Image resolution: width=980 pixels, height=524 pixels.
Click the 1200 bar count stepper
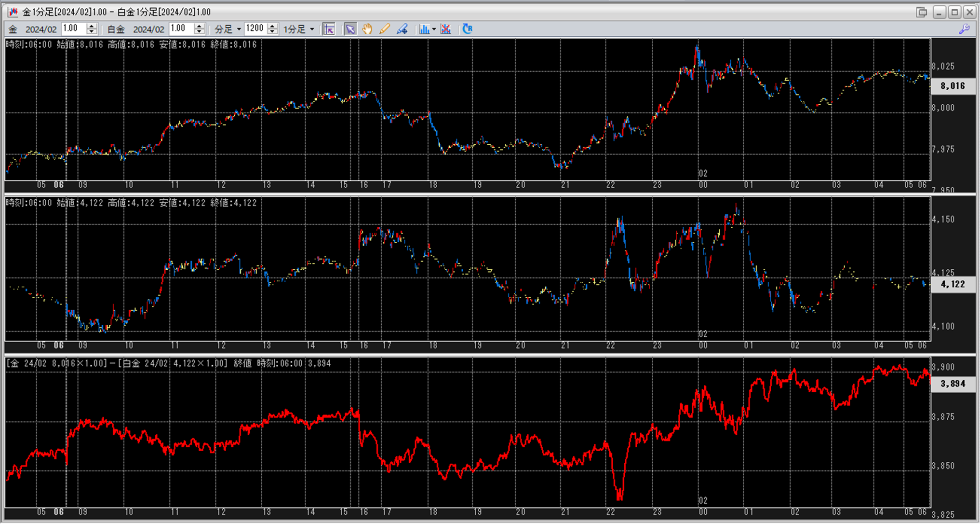(272, 29)
